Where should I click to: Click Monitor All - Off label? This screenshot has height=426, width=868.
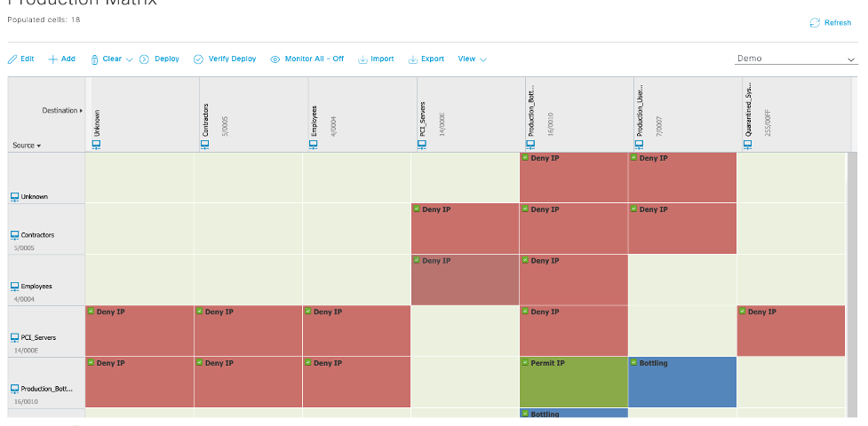[315, 59]
